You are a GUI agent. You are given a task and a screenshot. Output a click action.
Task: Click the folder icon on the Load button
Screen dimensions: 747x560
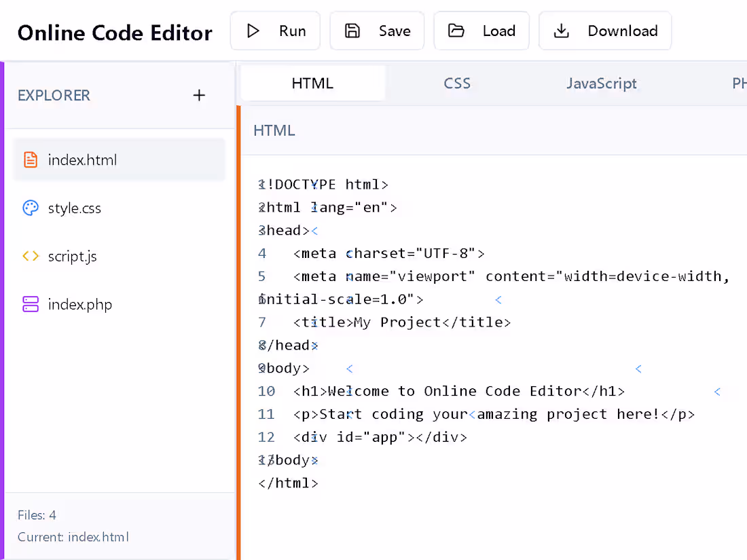(456, 31)
